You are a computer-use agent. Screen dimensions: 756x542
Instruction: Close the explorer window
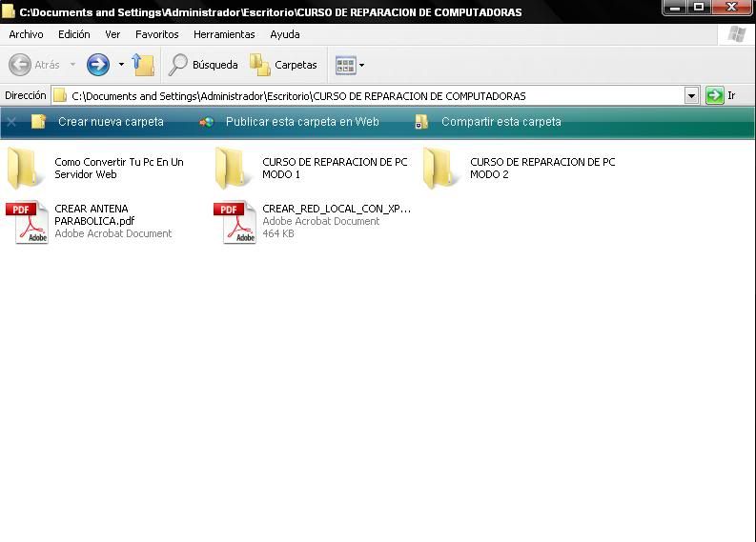click(731, 8)
